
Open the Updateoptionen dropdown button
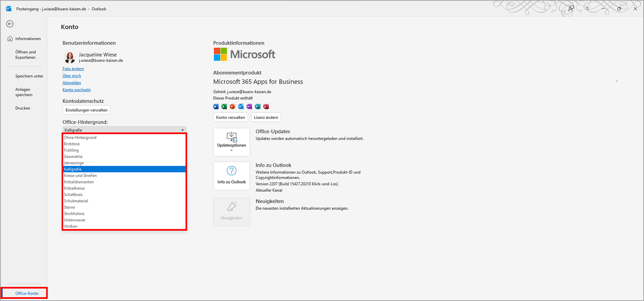(x=231, y=142)
